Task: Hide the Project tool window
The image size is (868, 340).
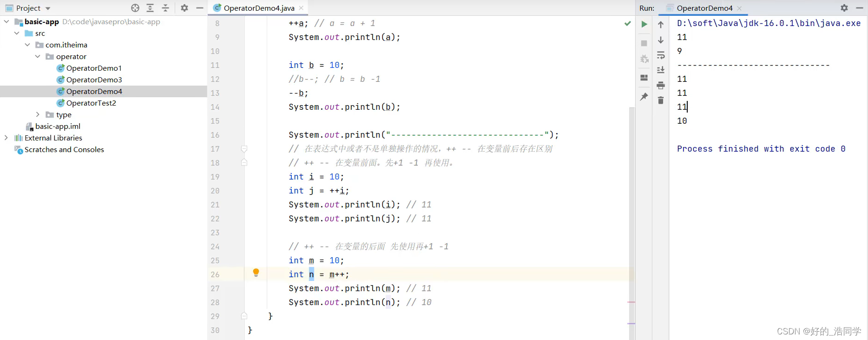Action: (200, 8)
